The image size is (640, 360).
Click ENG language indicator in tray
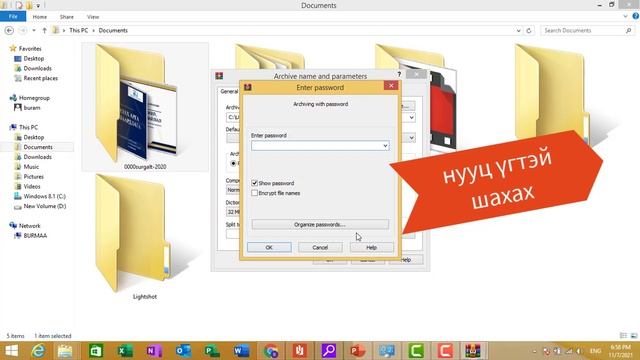point(595,351)
